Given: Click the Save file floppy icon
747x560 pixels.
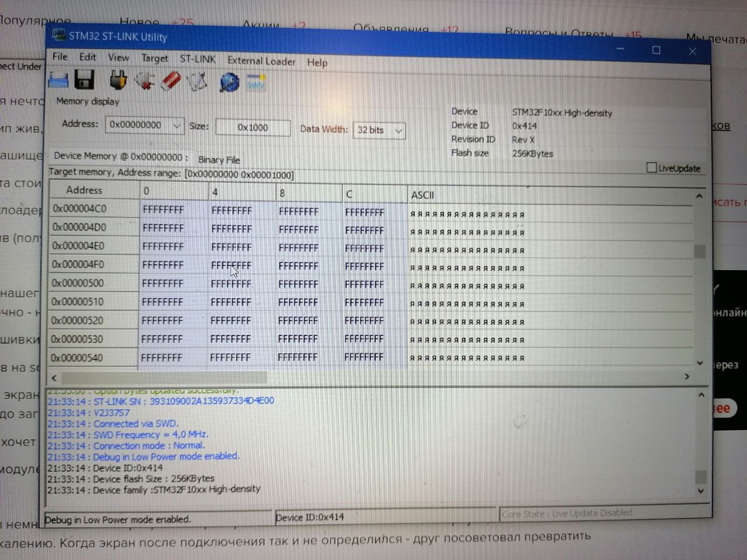Looking at the screenshot, I should [85, 80].
